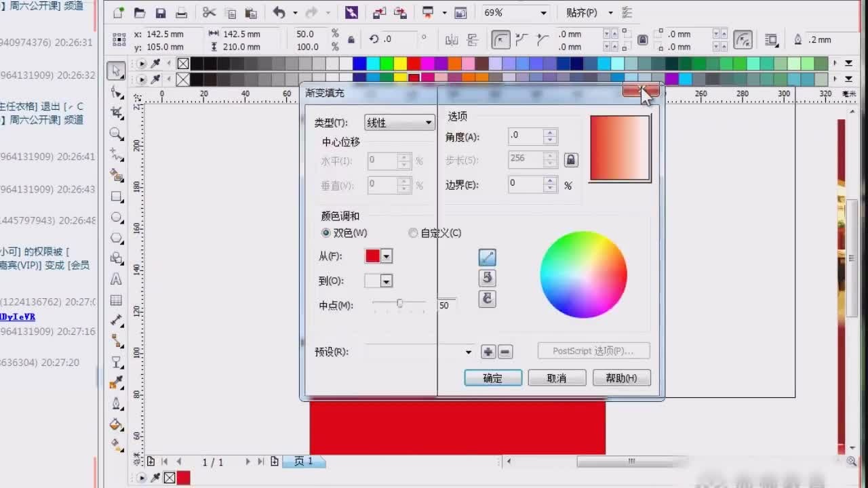Choose clockwise color path button
Viewport: 868px width, 488px height.
click(488, 299)
